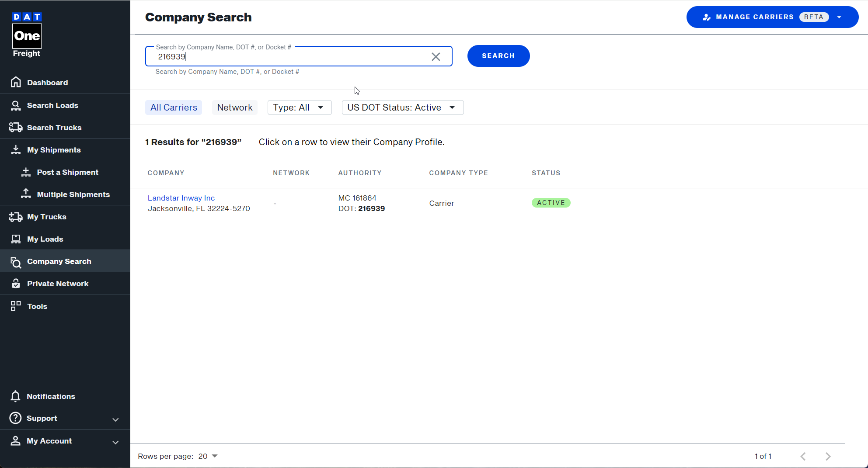Switch to the Network tab
Viewport: 868px width, 468px height.
coord(235,107)
